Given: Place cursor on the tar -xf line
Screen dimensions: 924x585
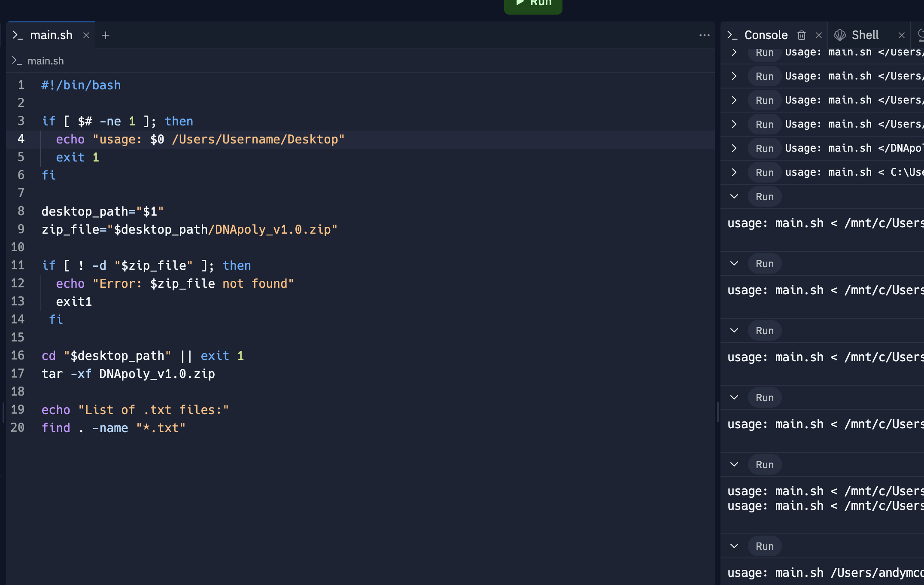Looking at the screenshot, I should tap(129, 374).
